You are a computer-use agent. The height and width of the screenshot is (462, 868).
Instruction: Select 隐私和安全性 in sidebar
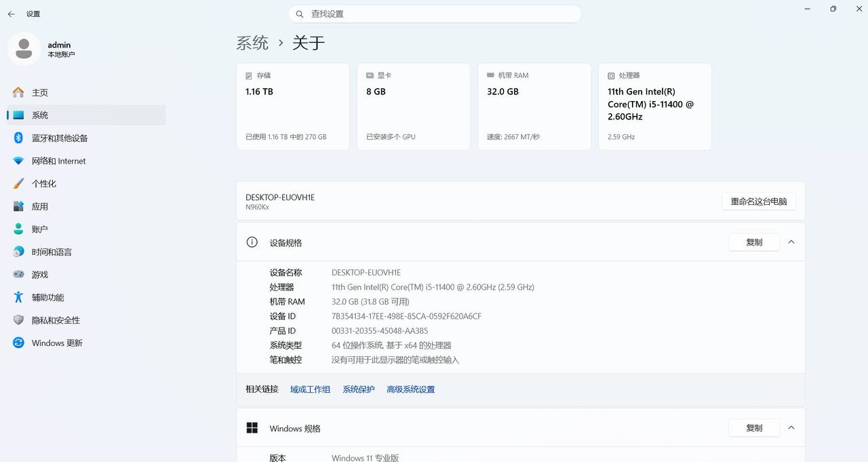pos(86,320)
